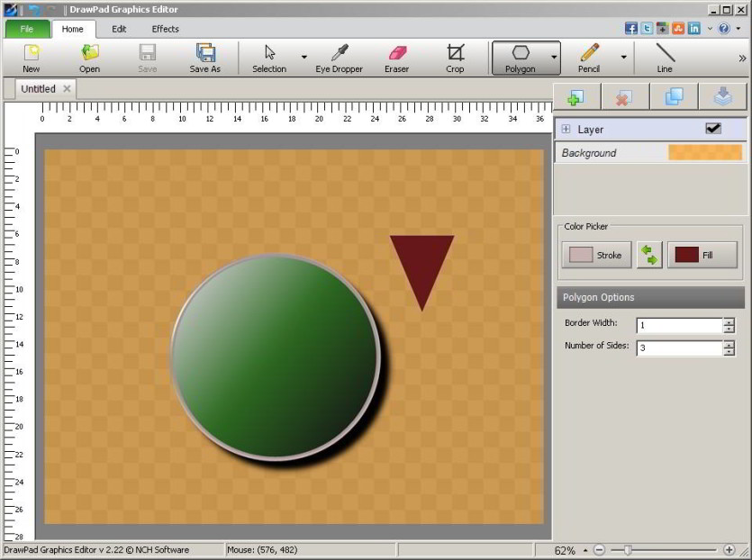Share on Facebook icon
The image size is (752, 560).
coord(630,28)
